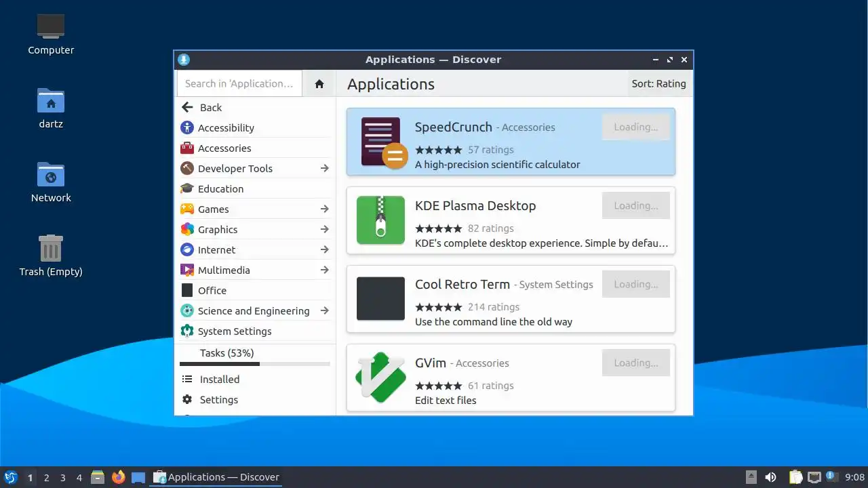Expand the Developer Tools submenu arrow
The height and width of the screenshot is (488, 868).
tap(324, 168)
